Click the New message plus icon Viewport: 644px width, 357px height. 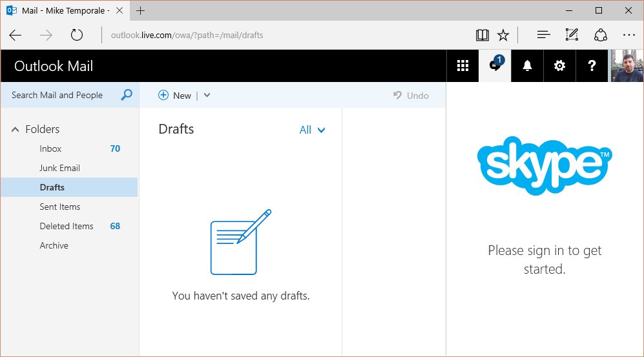click(x=163, y=95)
